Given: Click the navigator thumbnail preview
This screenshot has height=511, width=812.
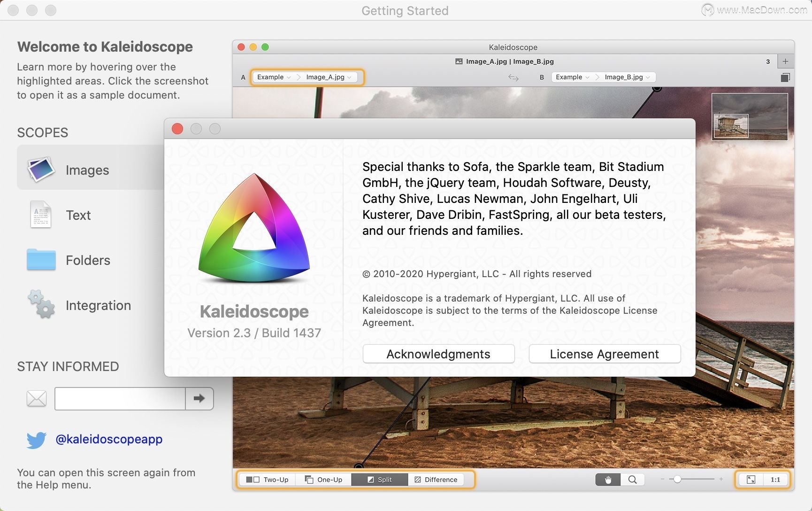Looking at the screenshot, I should 750,116.
